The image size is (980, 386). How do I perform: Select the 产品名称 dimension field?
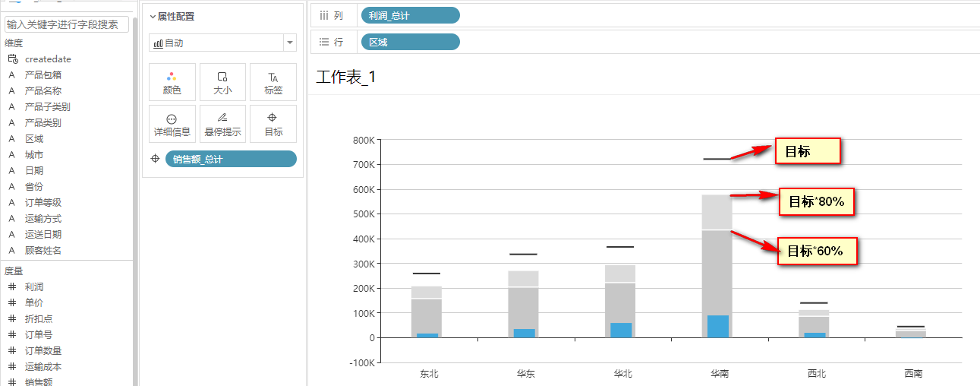click(x=43, y=90)
